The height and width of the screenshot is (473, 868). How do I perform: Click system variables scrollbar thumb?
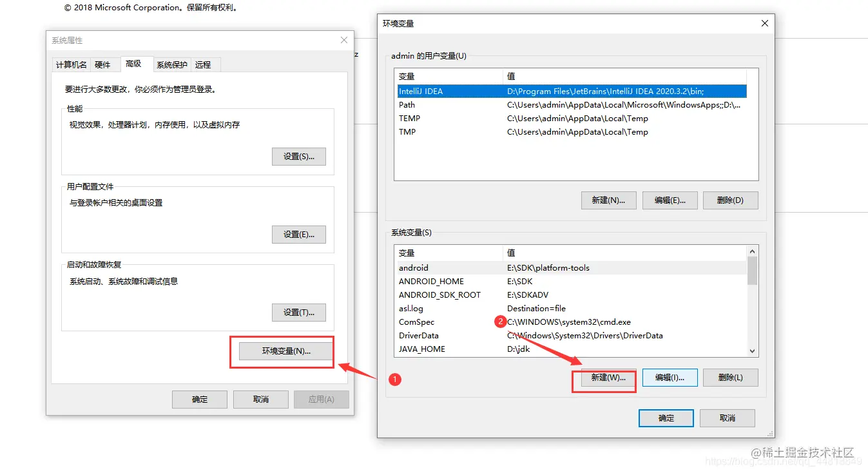pyautogui.click(x=752, y=271)
